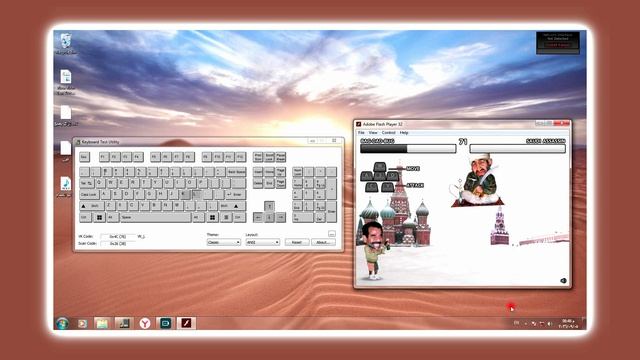
Task: Click the Esc key on the virtual keyboard
Action: 84,157
